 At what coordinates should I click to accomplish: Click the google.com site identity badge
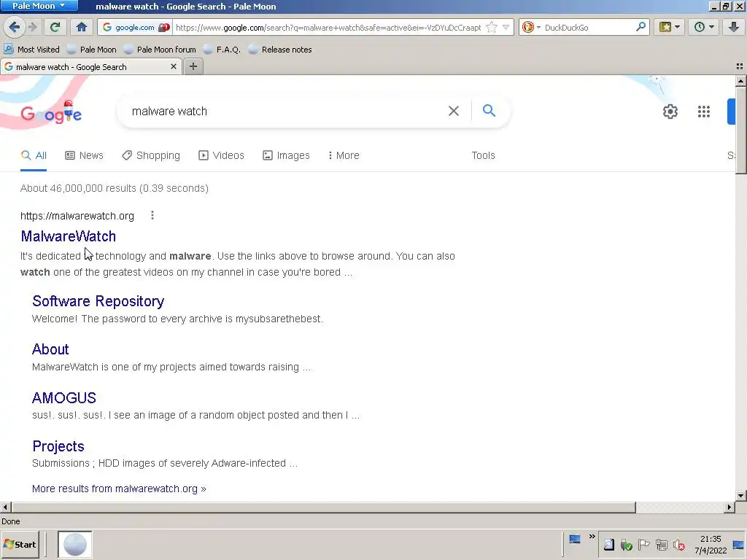click(135, 27)
